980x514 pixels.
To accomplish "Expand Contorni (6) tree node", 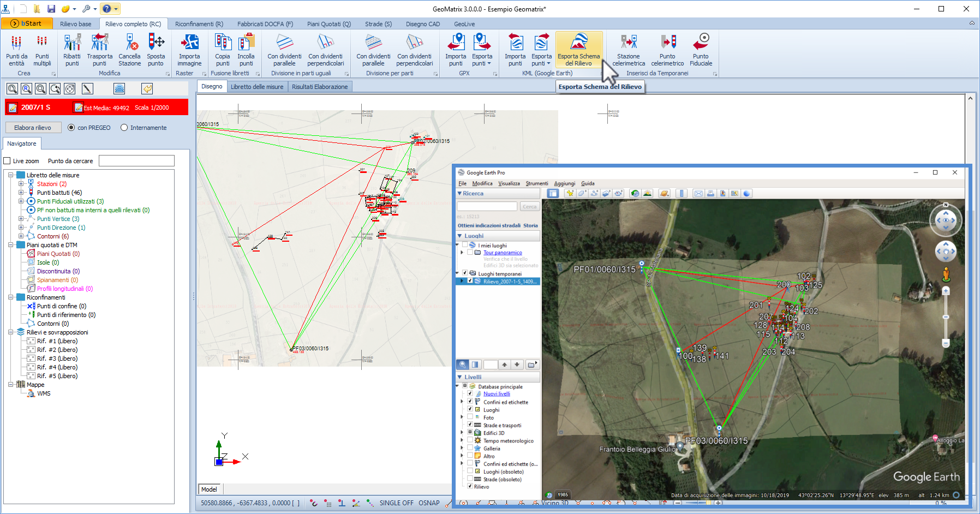I will click(x=21, y=236).
